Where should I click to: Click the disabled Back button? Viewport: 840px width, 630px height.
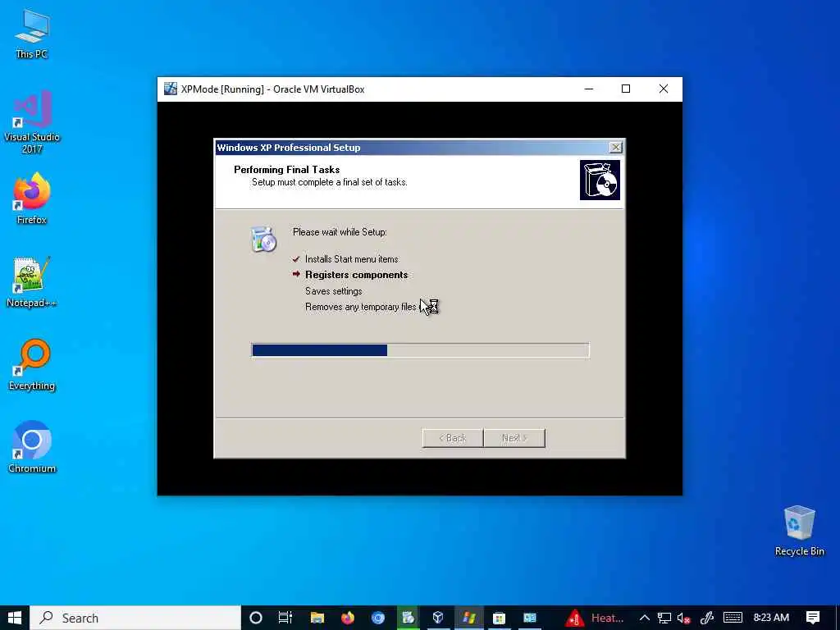point(453,438)
